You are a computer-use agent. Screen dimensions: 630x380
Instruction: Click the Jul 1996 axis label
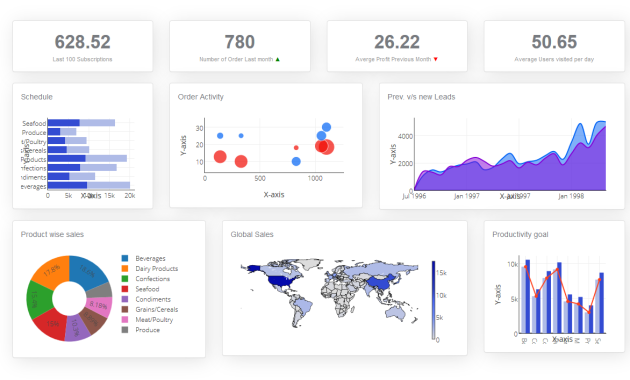[x=414, y=196]
